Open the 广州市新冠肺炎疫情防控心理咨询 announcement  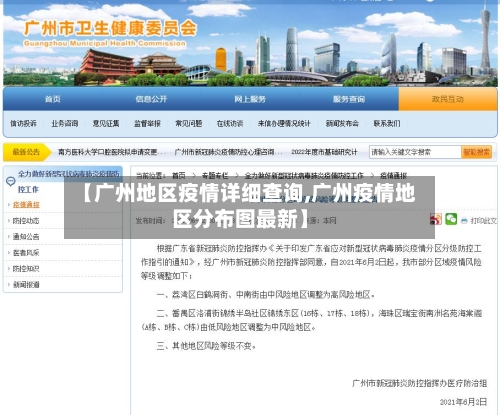(x=228, y=152)
